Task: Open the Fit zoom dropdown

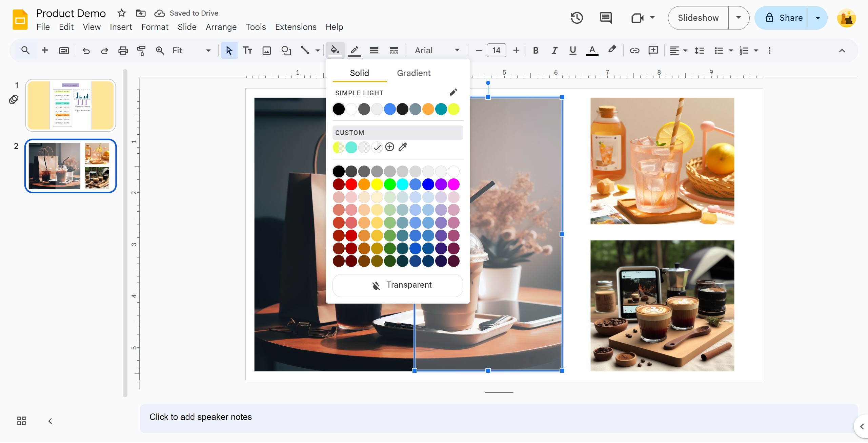Action: [x=191, y=51]
